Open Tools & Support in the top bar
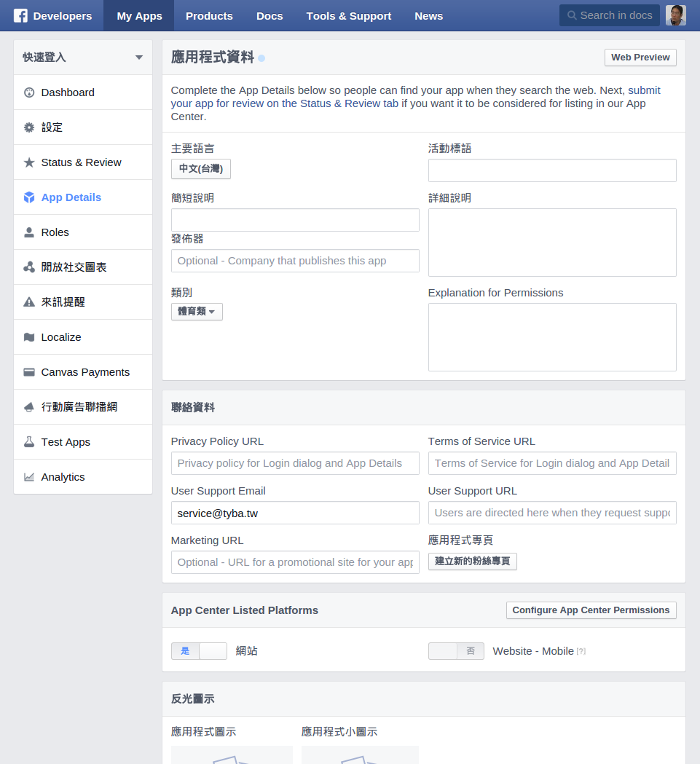 348,15
